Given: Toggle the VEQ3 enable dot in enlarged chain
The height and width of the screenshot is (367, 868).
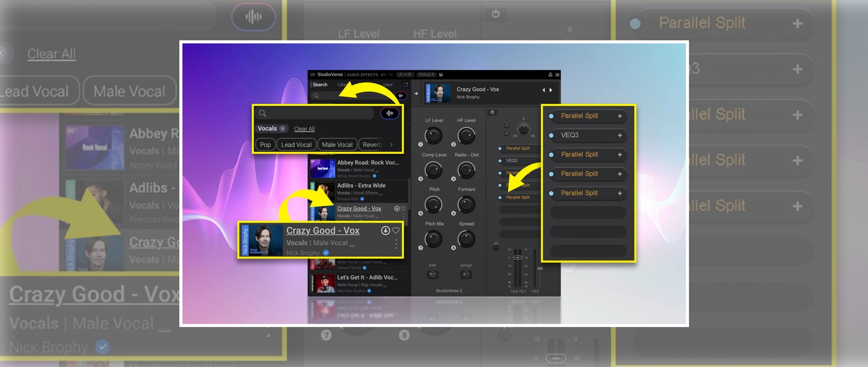Looking at the screenshot, I should [x=551, y=136].
